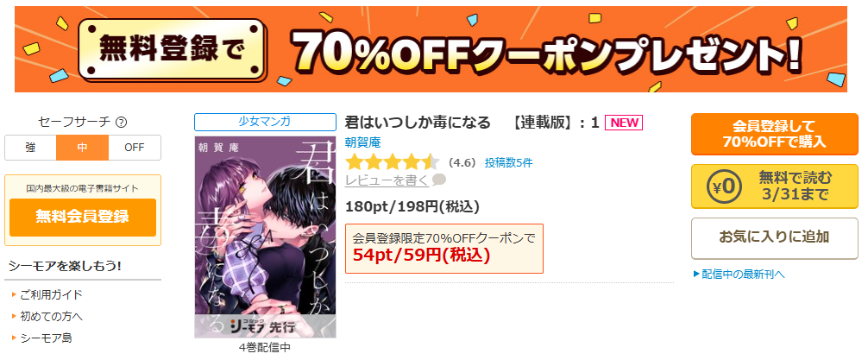The width and height of the screenshot is (868, 360).
Task: Click the manga cover thumbnail
Action: [265, 237]
